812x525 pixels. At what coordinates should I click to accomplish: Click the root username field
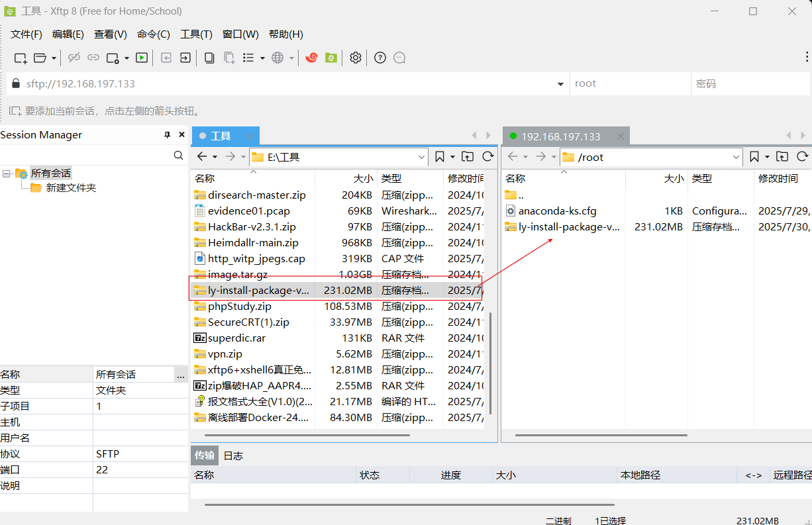tap(630, 84)
